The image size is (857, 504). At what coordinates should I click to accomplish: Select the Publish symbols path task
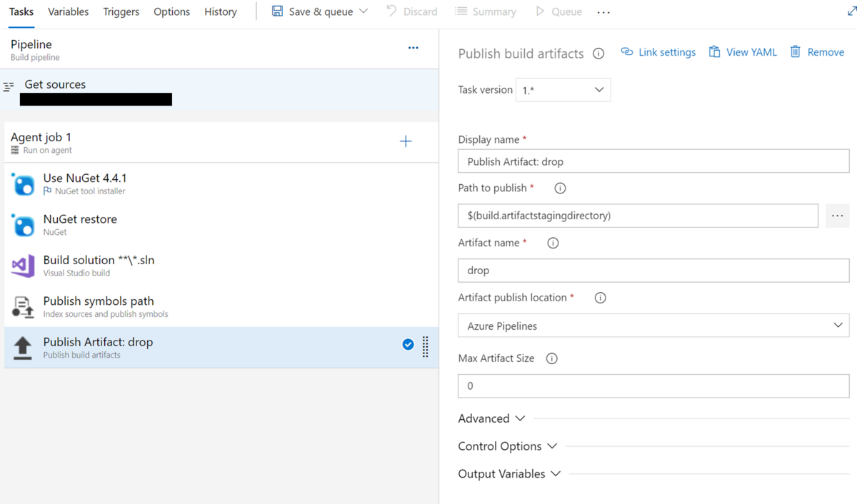(x=221, y=307)
